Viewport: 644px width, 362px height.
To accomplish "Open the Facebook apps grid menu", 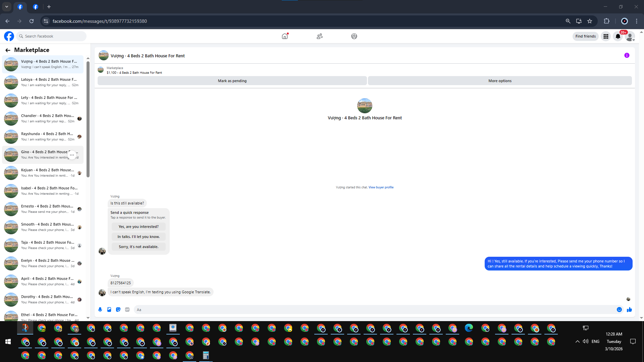I will point(606,37).
